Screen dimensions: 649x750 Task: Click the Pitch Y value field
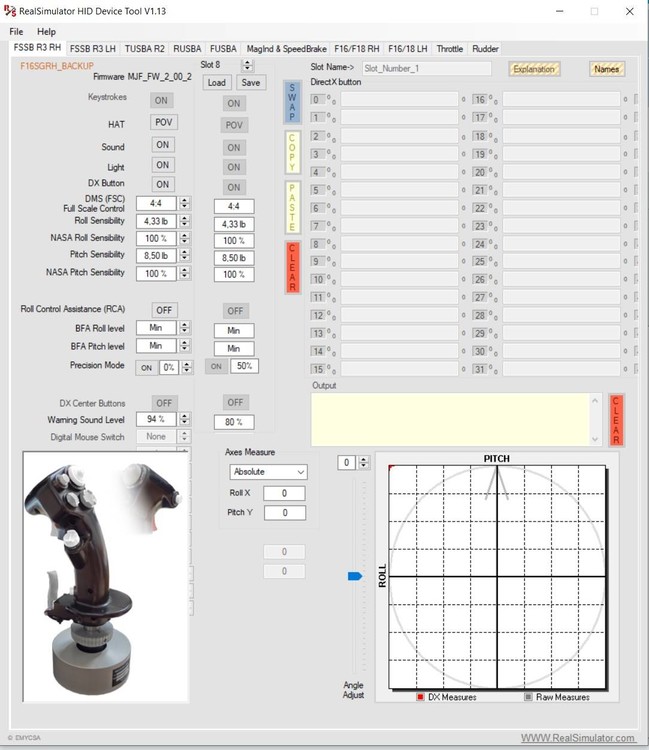[x=284, y=513]
